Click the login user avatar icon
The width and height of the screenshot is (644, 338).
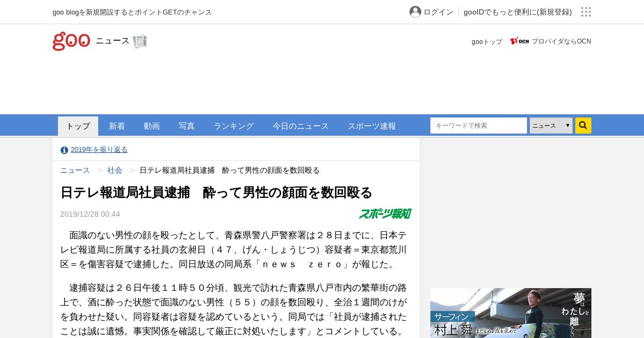pos(415,12)
